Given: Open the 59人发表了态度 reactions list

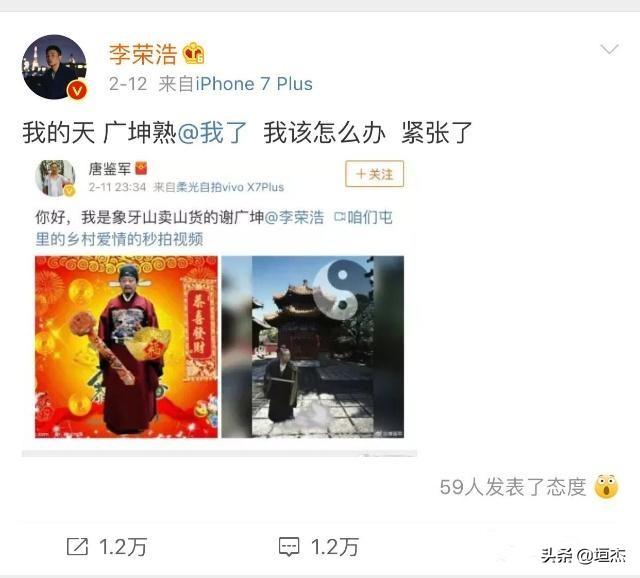Looking at the screenshot, I should pyautogui.click(x=513, y=487).
